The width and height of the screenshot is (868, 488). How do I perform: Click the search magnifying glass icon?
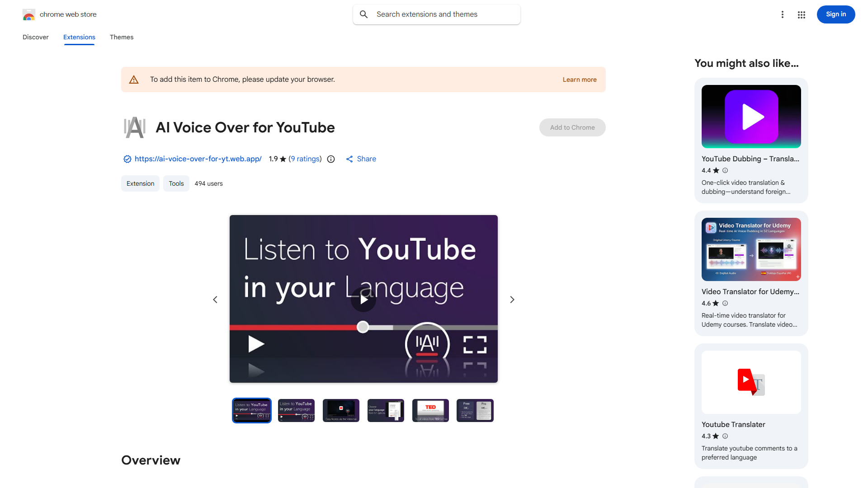pos(364,14)
